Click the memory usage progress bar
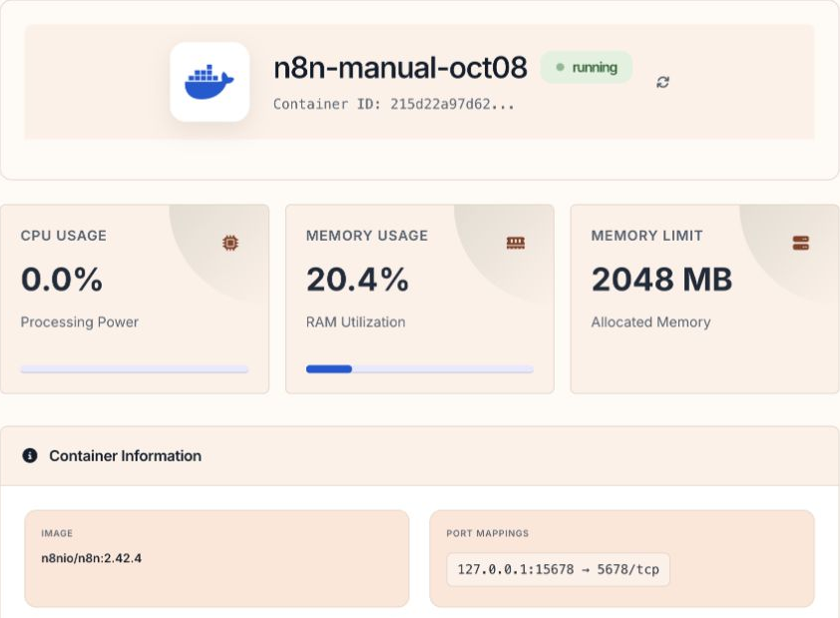 coord(419,368)
